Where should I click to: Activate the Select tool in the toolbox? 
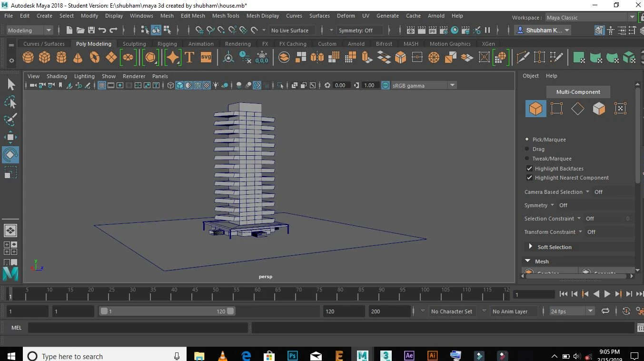point(10,85)
